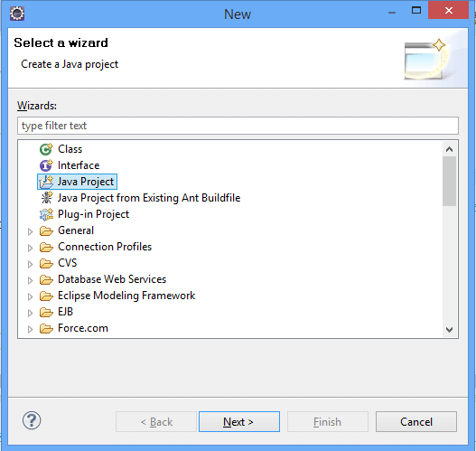
Task: Select the Plug-in Project icon
Action: click(46, 214)
